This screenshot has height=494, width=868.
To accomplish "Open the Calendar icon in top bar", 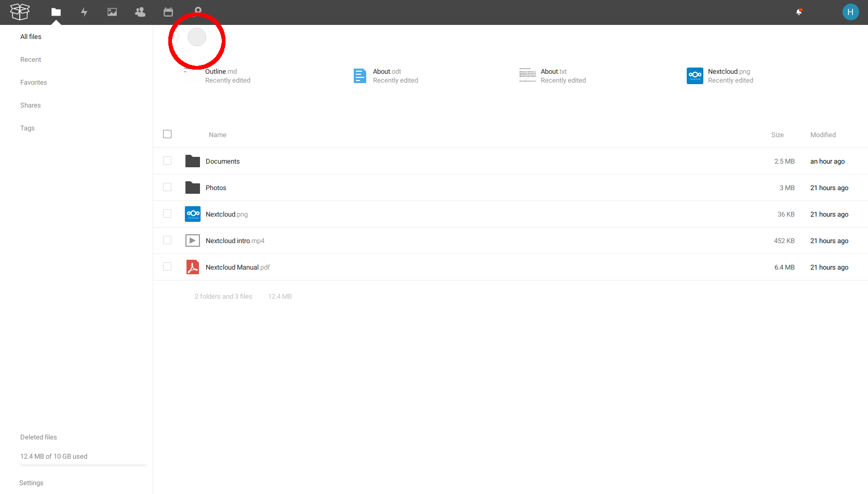I will [168, 12].
